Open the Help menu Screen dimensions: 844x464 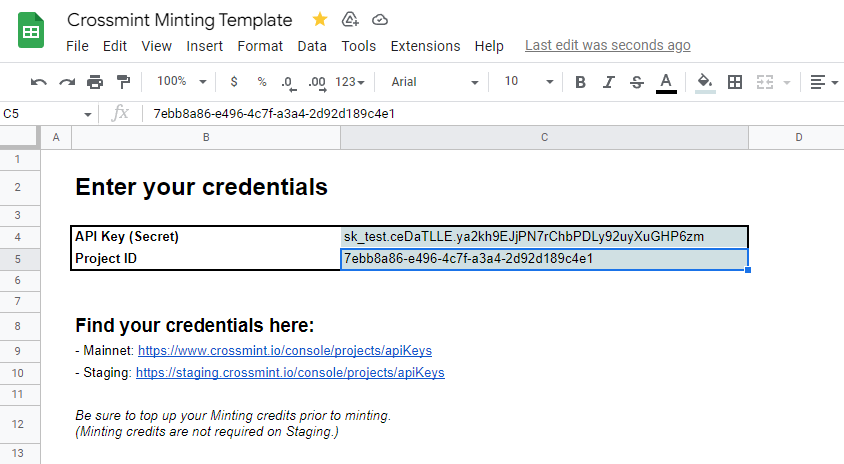tap(489, 46)
